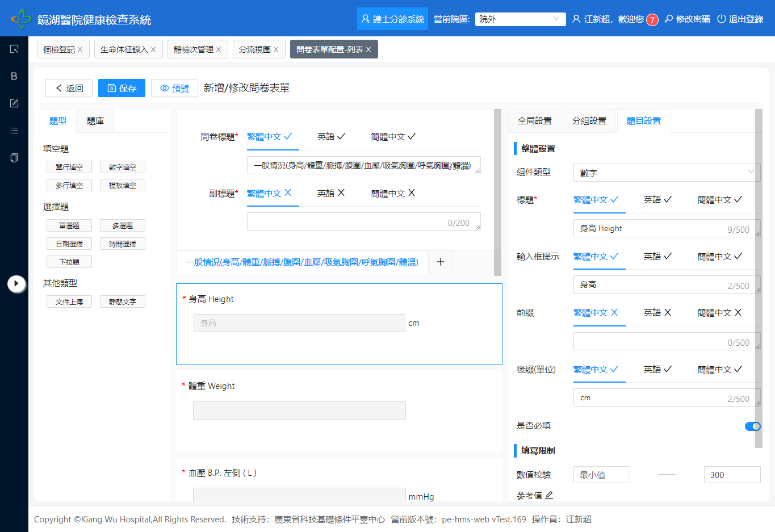Open the sidebar edit note icon
This screenshot has height=532, width=775.
14,103
